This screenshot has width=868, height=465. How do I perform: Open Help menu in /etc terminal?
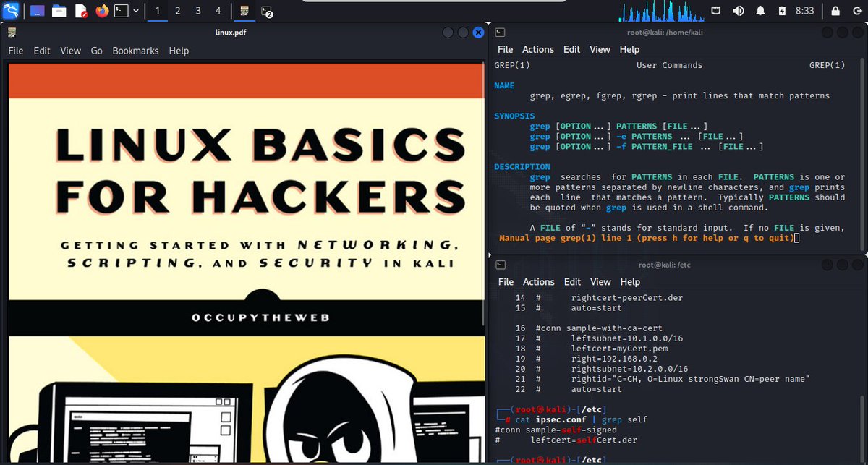[x=630, y=282]
